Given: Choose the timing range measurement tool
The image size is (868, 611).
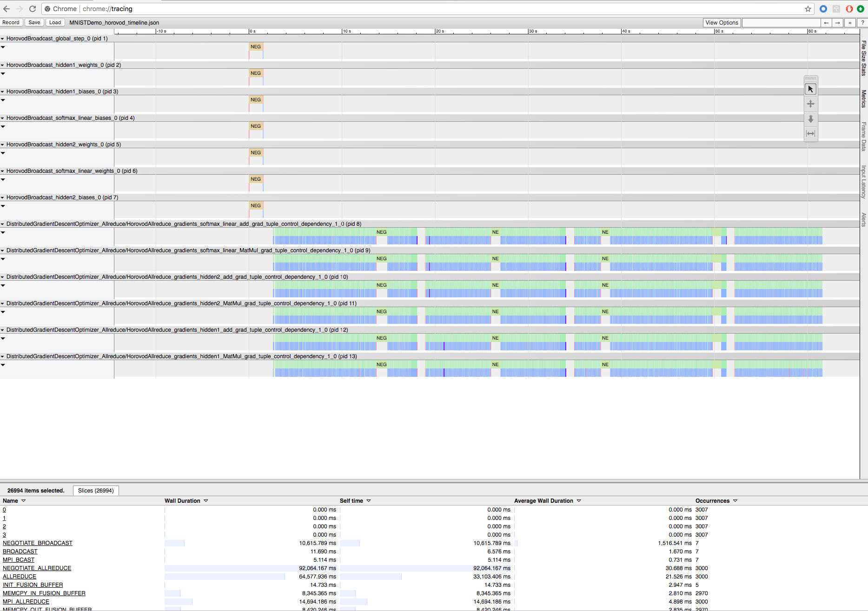Looking at the screenshot, I should pos(810,134).
